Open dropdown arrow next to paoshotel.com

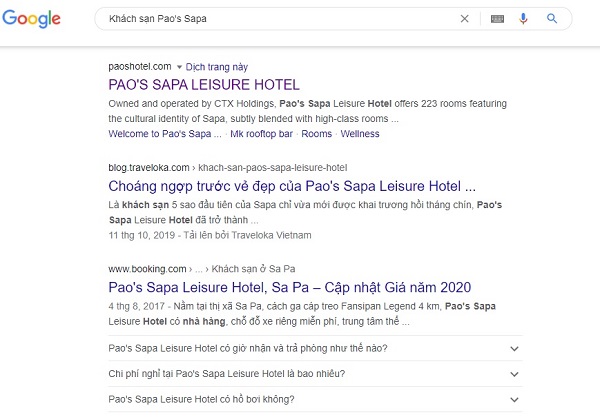point(165,66)
